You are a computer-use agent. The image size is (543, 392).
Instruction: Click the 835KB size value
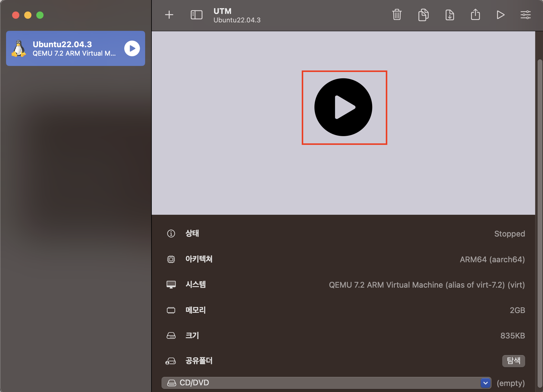click(512, 336)
